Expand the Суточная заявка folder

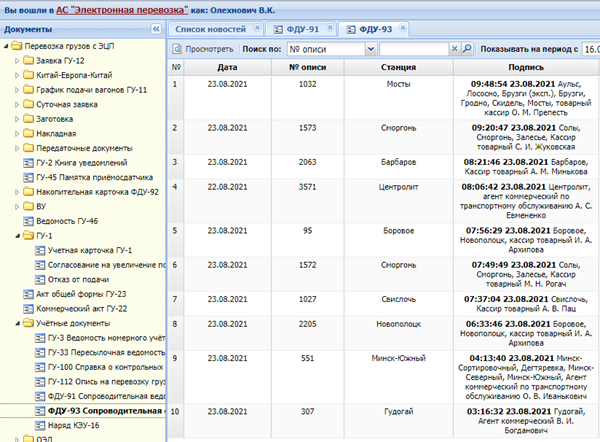17,104
